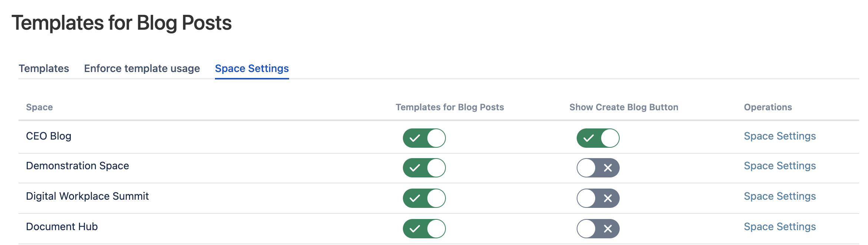The width and height of the screenshot is (868, 245).
Task: Open Space Settings link for Document Hub
Action: [x=780, y=227]
